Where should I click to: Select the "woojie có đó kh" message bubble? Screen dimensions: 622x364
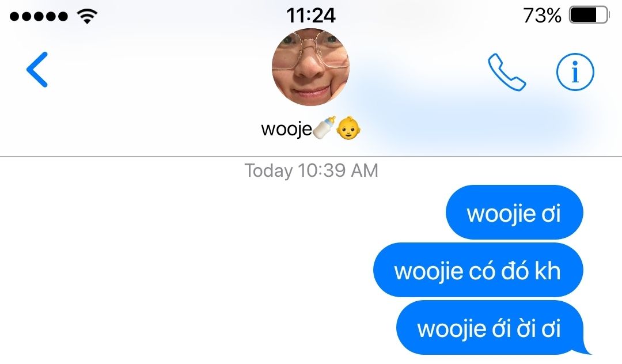[478, 270]
